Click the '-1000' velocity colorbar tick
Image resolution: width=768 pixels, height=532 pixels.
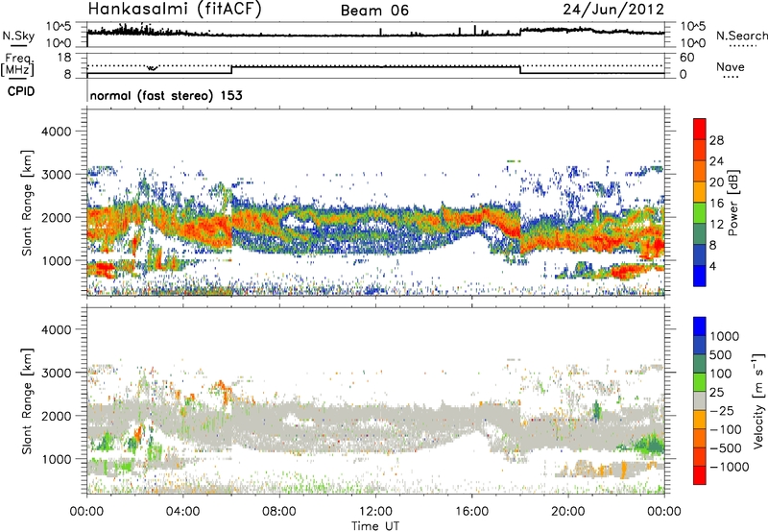(x=730, y=467)
